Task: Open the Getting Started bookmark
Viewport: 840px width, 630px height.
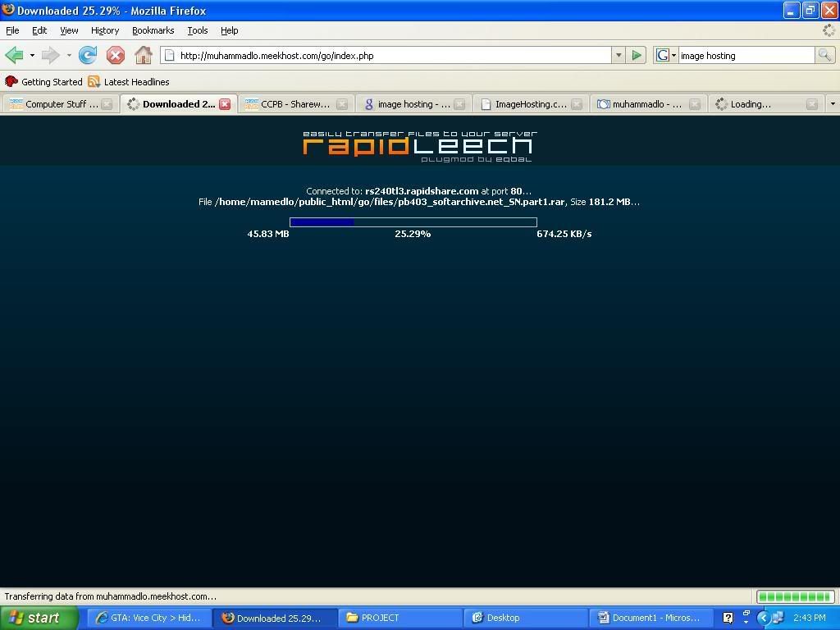Action: click(44, 81)
